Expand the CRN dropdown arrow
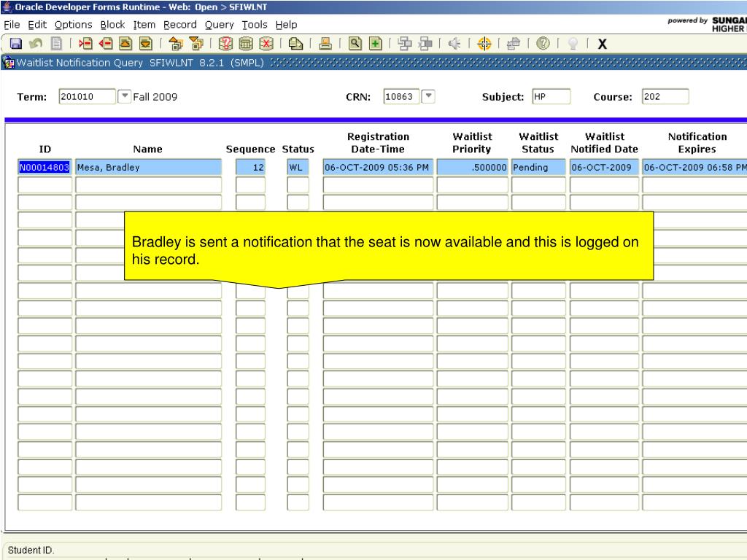This screenshot has height=560, width=747. [x=427, y=97]
